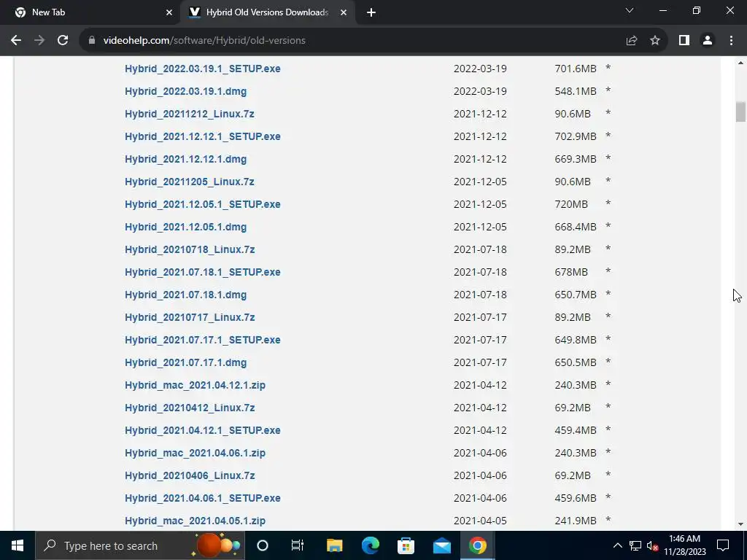
Task: Download Hybrid_2021.07.17.1_SETUP.exe
Action: [203, 340]
